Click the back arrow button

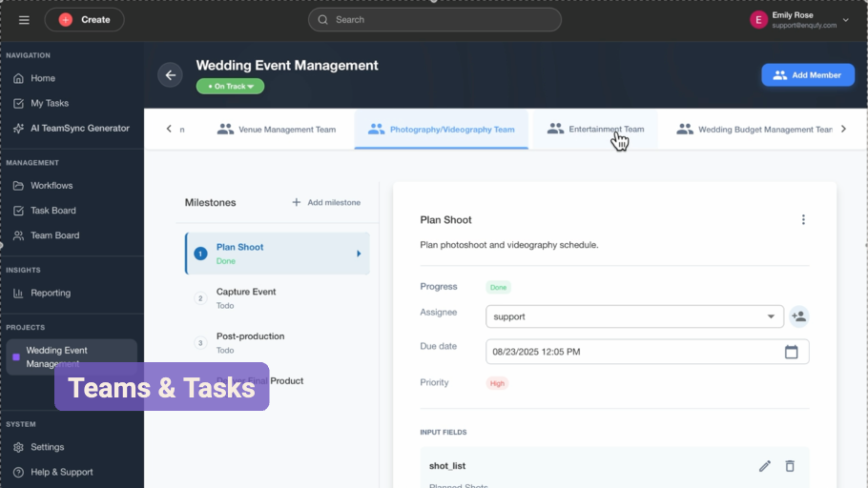click(x=170, y=75)
